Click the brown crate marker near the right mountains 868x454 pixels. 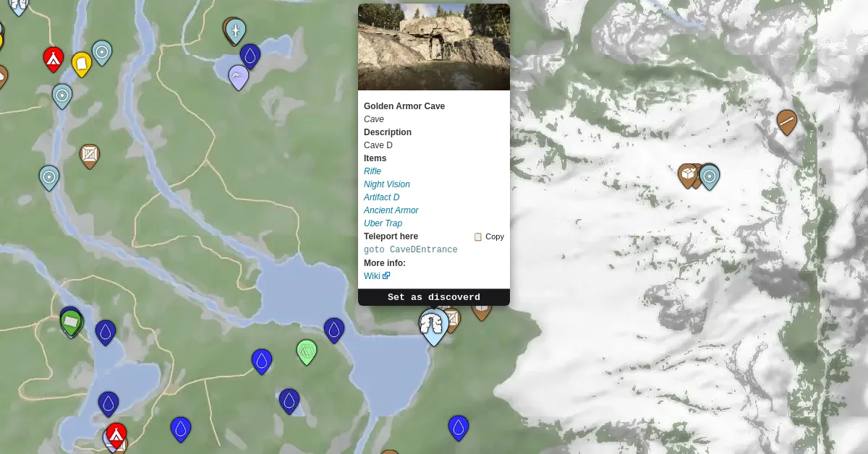686,175
